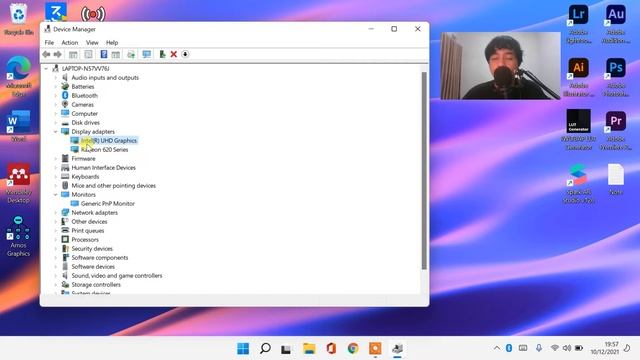Expand the Bluetooth node
Image resolution: width=640 pixels, height=360 pixels.
click(x=56, y=96)
